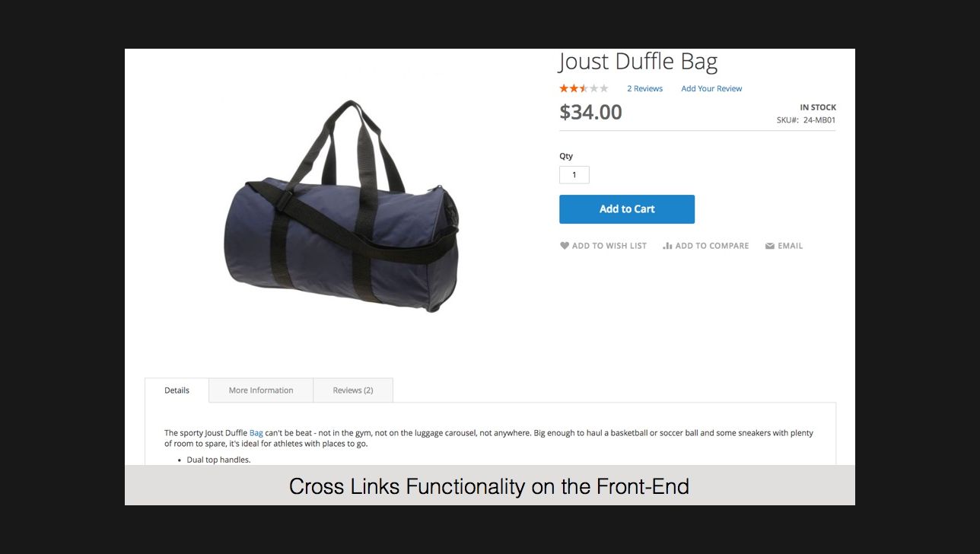Click the SKU 24-MB01 text
980x554 pixels.
tap(806, 120)
